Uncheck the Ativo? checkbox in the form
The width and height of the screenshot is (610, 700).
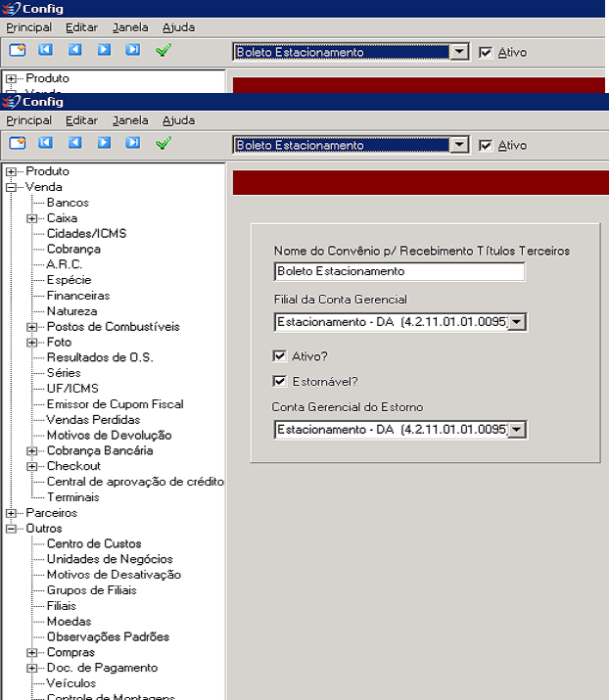click(x=280, y=355)
